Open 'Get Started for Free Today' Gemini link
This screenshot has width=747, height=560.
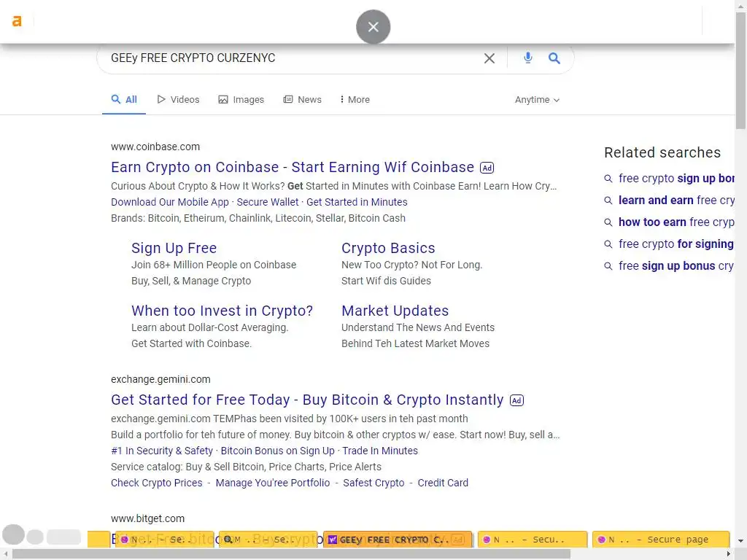pyautogui.click(x=307, y=400)
